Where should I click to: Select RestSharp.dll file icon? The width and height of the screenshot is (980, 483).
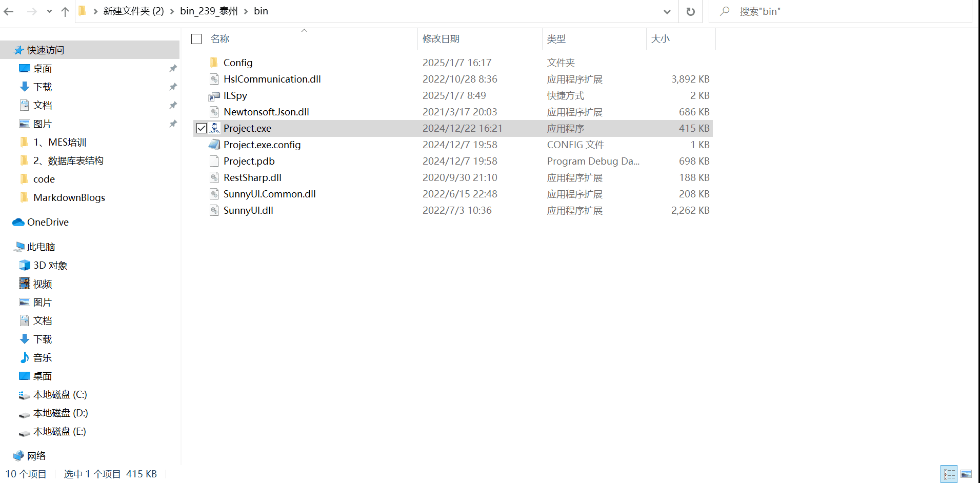point(214,177)
